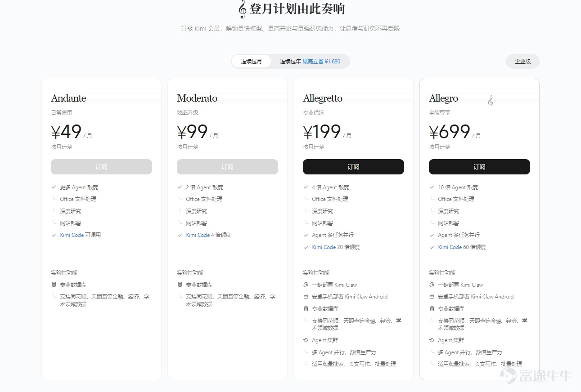Click the 最高立省 ¥1,680 savings label
This screenshot has height=392, width=581.
[321, 62]
